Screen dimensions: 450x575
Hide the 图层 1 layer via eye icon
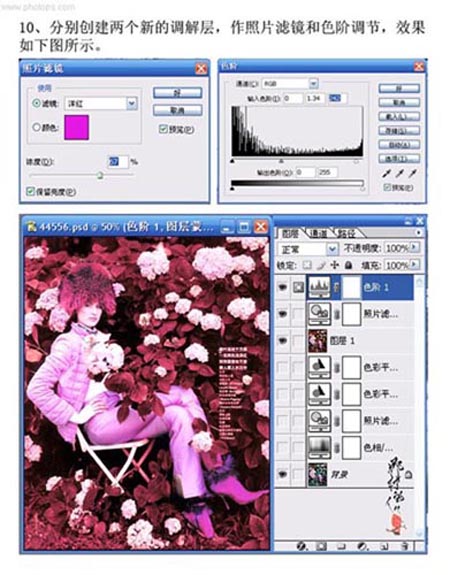[282, 341]
